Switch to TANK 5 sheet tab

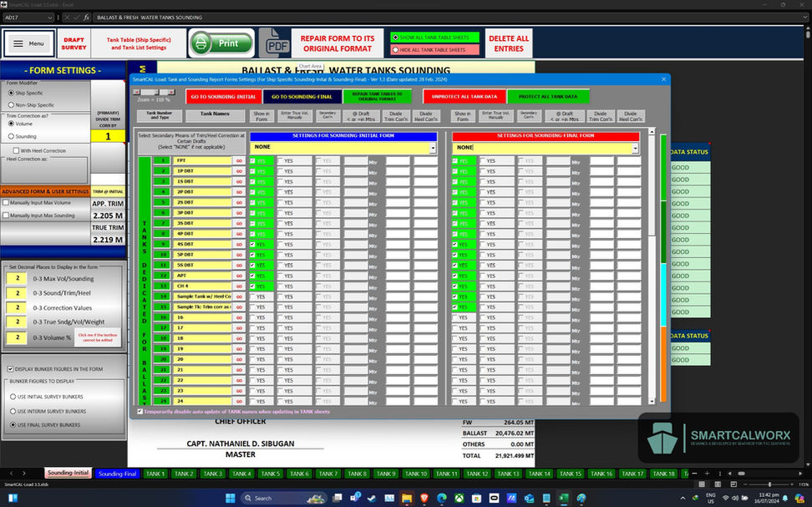coord(271,474)
